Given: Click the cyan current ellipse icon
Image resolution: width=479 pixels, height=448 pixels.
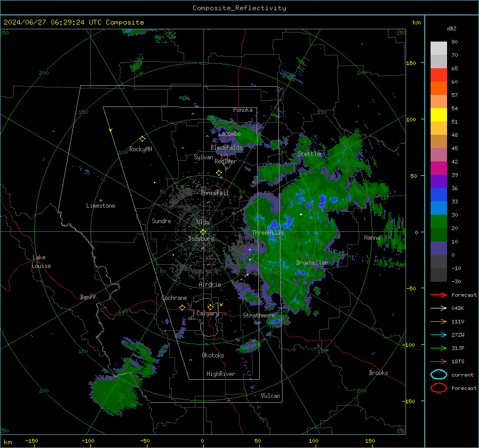Looking at the screenshot, I should click(439, 374).
